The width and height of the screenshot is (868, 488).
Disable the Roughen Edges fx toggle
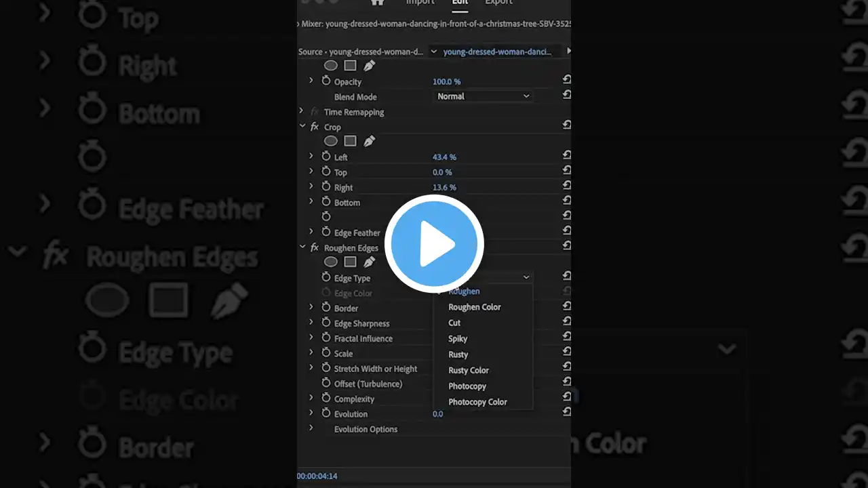click(x=315, y=248)
